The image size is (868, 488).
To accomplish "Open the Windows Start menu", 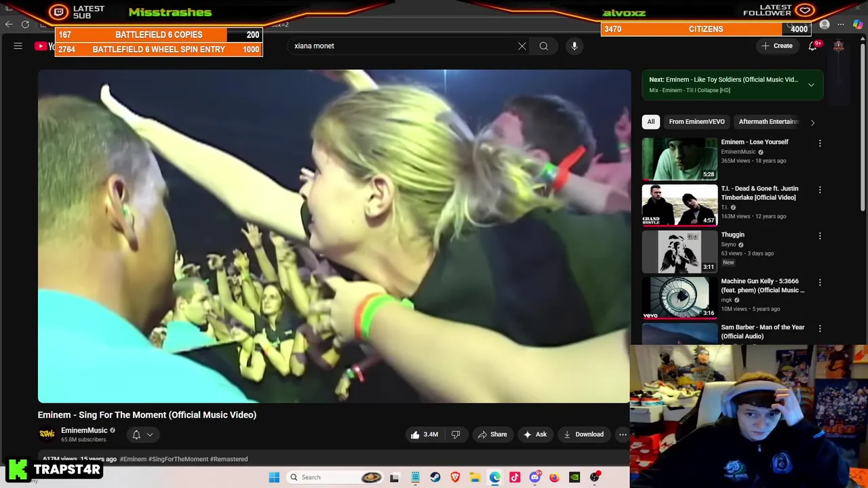I will [274, 477].
